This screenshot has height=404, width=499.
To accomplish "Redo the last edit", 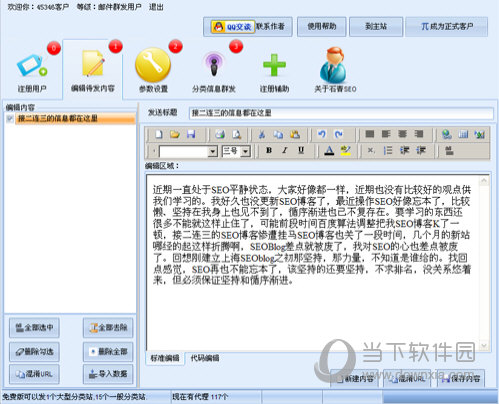I will (x=338, y=134).
